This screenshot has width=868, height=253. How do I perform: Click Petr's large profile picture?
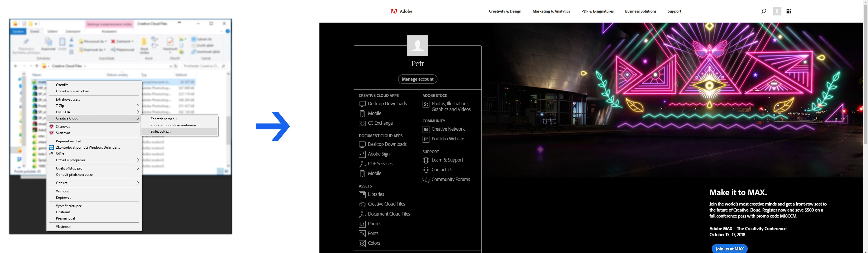coord(417,45)
